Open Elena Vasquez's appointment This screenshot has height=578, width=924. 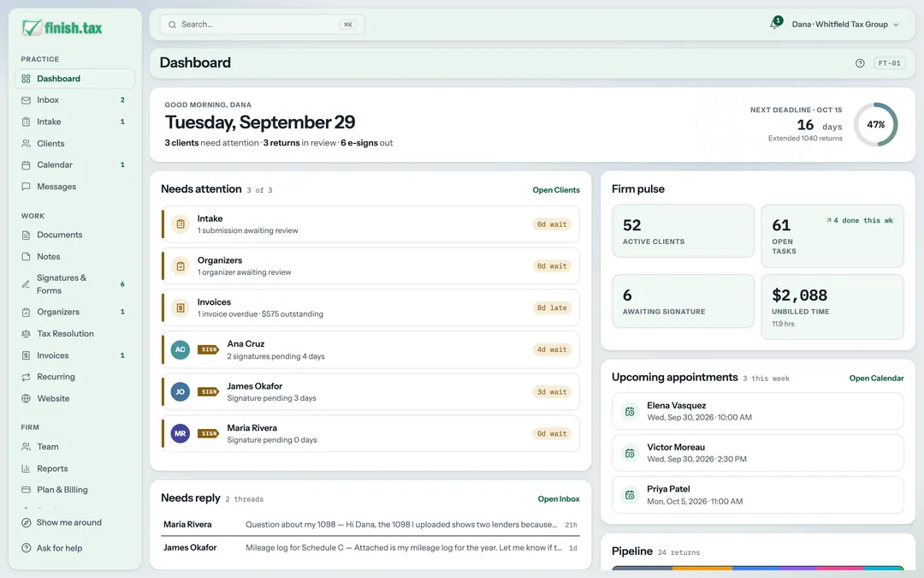pyautogui.click(x=758, y=411)
